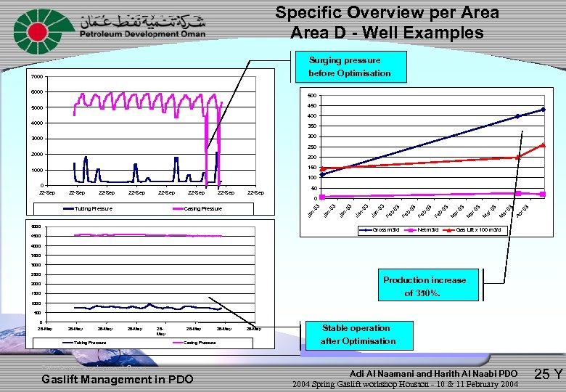Viewport: 566px width, 392px height.
Task: Click the '350' y-axis label in the production chart
Action: 312,126
